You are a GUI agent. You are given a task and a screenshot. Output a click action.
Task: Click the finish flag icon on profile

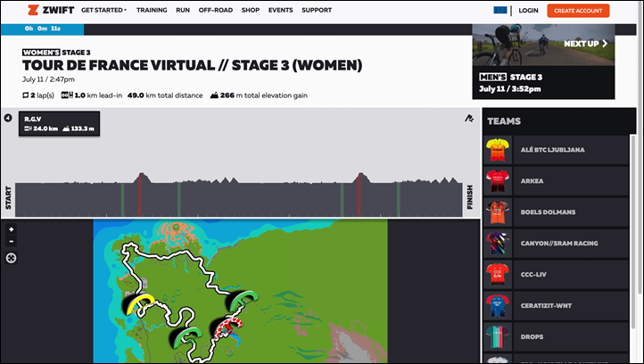point(469,119)
